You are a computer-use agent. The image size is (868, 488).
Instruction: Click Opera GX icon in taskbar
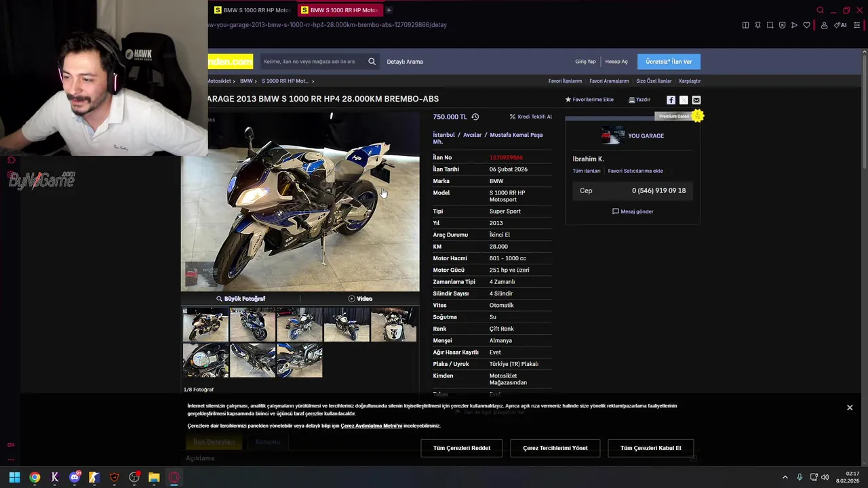[174, 477]
